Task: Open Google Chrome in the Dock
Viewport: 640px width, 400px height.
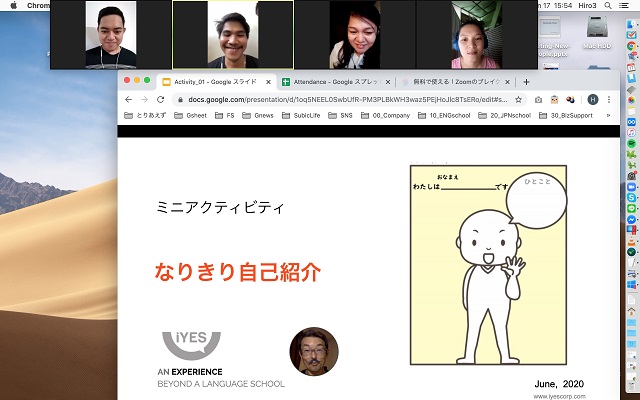Action: 631,46
